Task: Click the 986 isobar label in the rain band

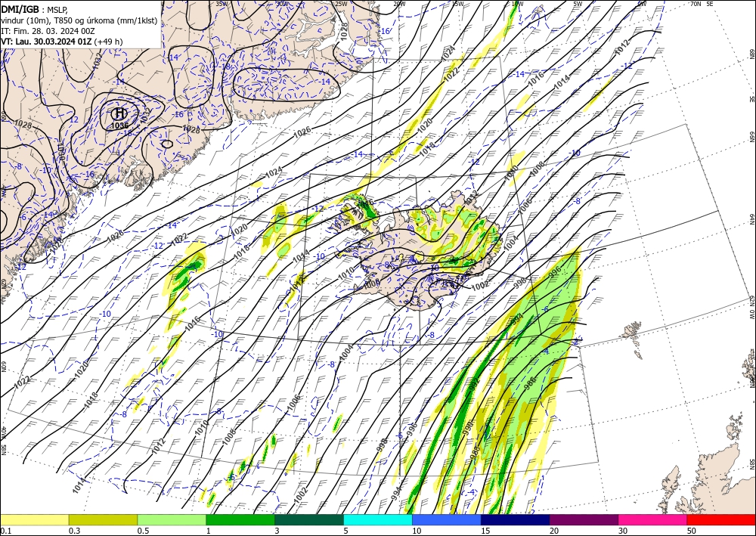Action: 530,382
